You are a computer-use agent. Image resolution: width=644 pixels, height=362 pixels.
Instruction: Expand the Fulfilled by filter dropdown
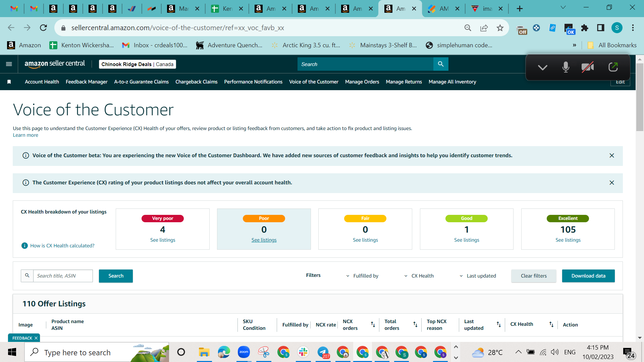click(x=362, y=276)
